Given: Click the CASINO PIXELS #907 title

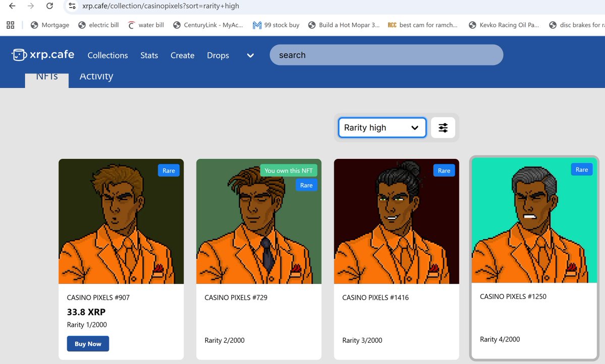Looking at the screenshot, I should tap(98, 297).
